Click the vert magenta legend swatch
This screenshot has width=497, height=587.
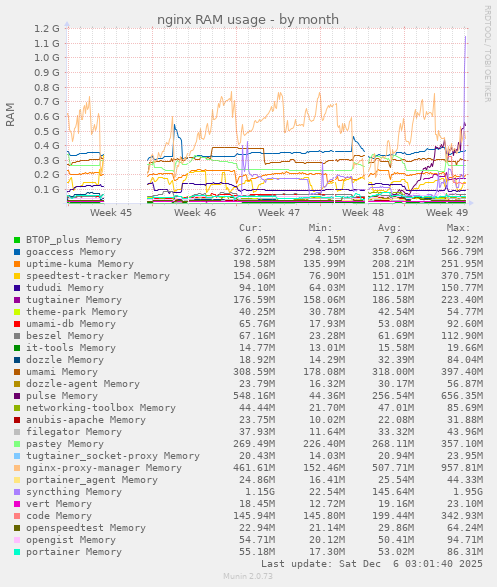click(x=17, y=504)
